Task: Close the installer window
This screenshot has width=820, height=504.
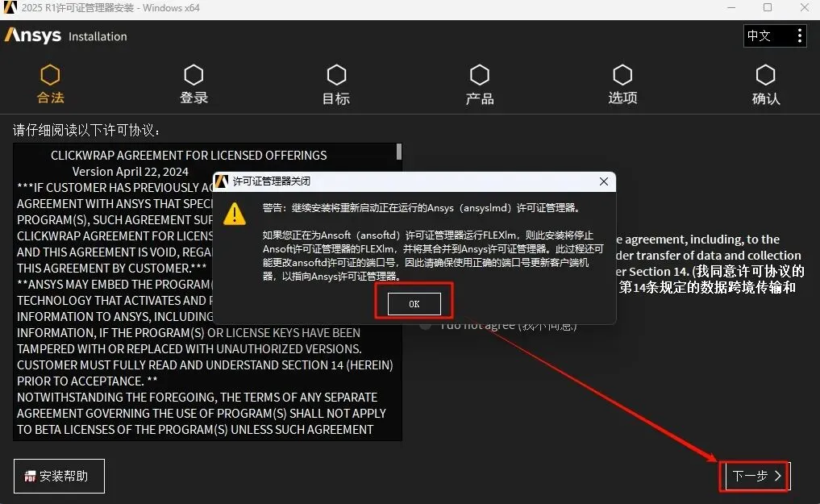Action: point(805,7)
